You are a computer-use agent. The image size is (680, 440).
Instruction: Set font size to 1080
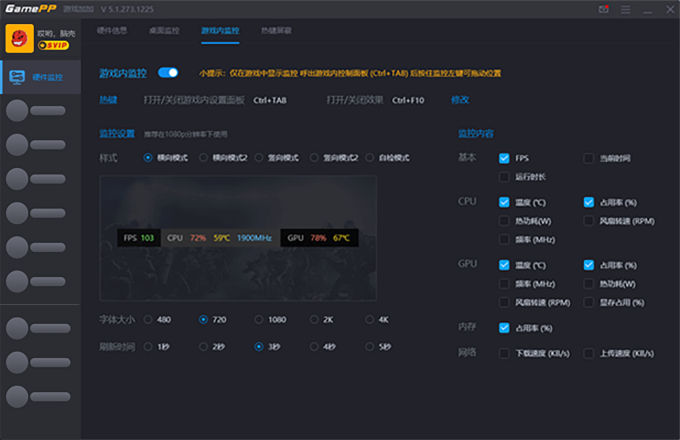tap(259, 320)
